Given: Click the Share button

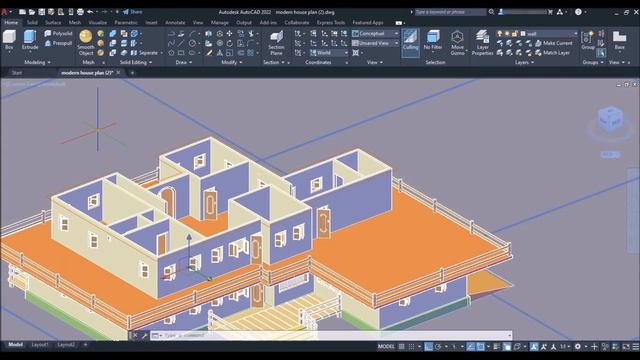Looking at the screenshot, I should pos(133,12).
